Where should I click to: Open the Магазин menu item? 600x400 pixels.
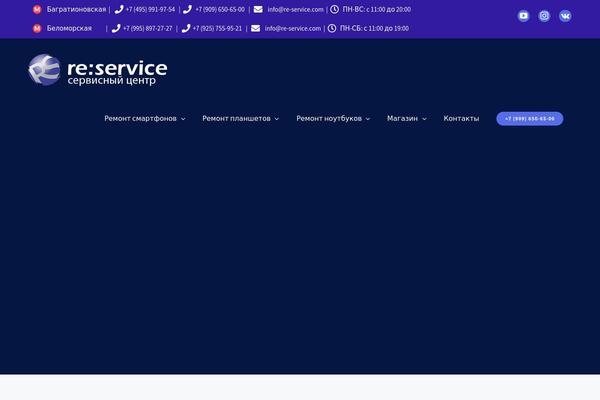(402, 119)
